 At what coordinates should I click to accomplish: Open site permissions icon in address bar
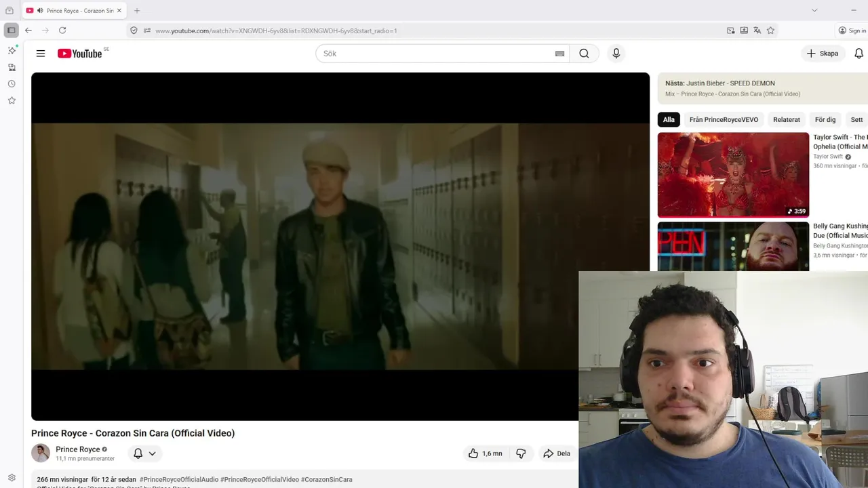(147, 30)
